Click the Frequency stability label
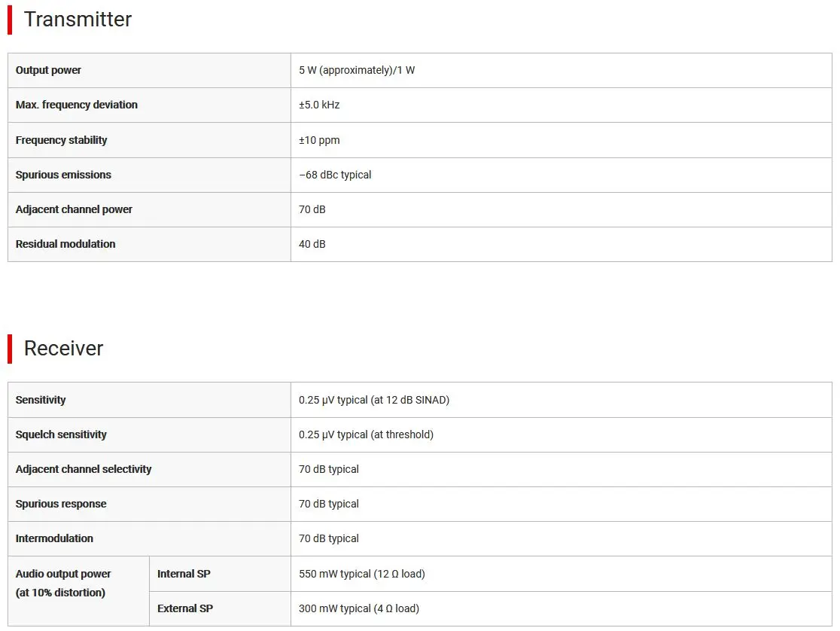Screen dimensions: 840x631 [62, 140]
